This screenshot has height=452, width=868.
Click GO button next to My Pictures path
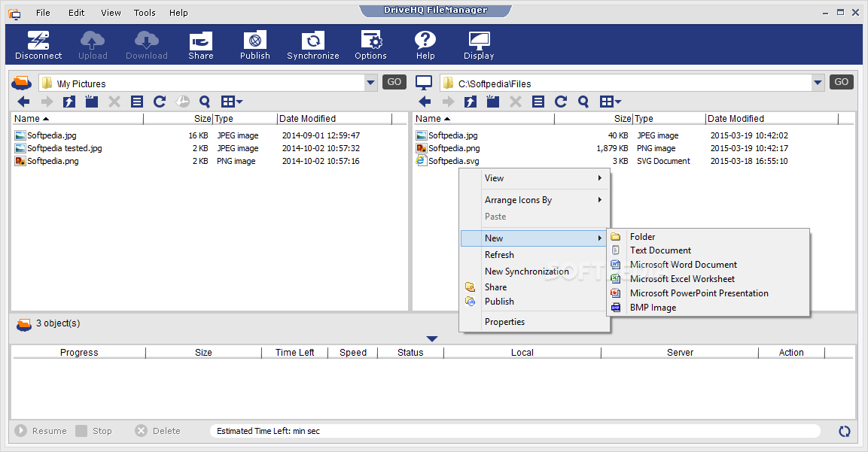click(394, 82)
